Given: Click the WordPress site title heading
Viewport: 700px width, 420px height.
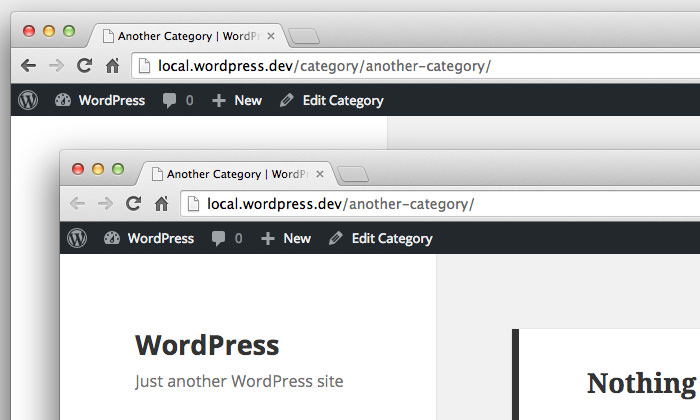Looking at the screenshot, I should 207,345.
